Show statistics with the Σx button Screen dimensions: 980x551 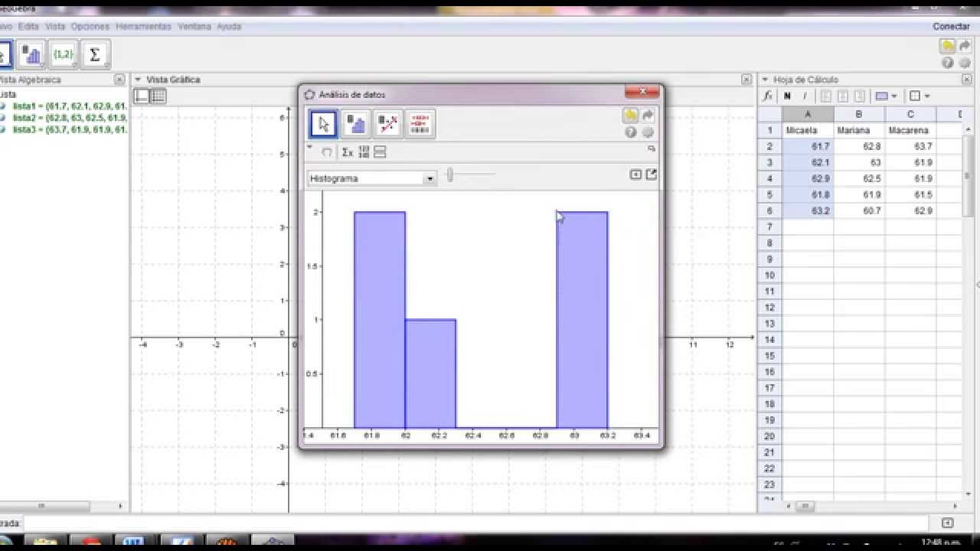[348, 152]
